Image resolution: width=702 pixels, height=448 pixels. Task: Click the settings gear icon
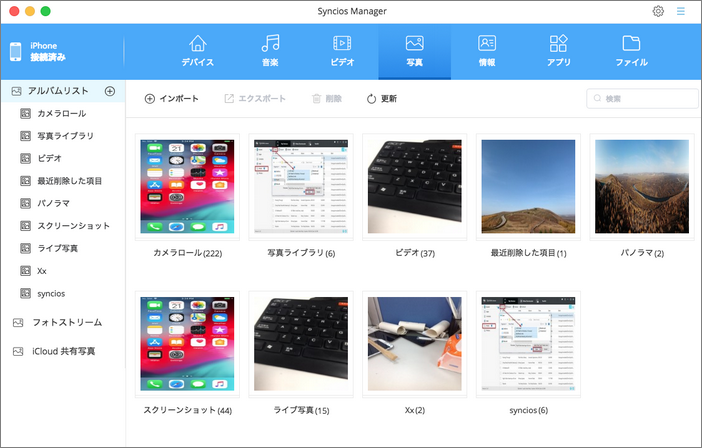(658, 11)
